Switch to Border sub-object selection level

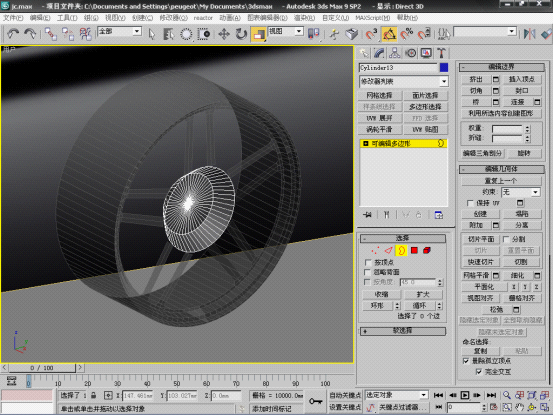401,250
